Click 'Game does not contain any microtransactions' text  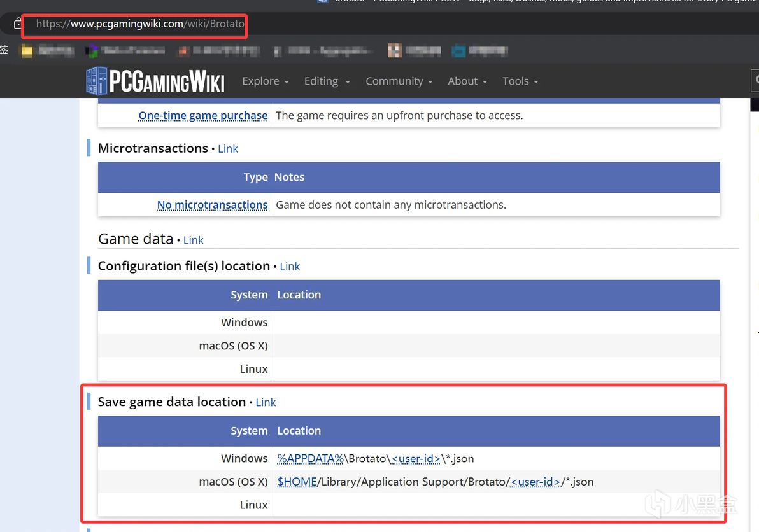391,205
